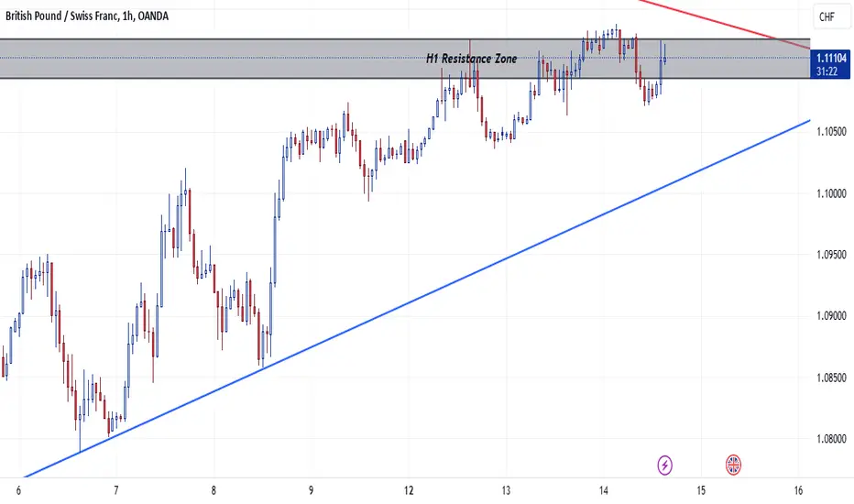Click date 6 on the time axis

pos(18,490)
